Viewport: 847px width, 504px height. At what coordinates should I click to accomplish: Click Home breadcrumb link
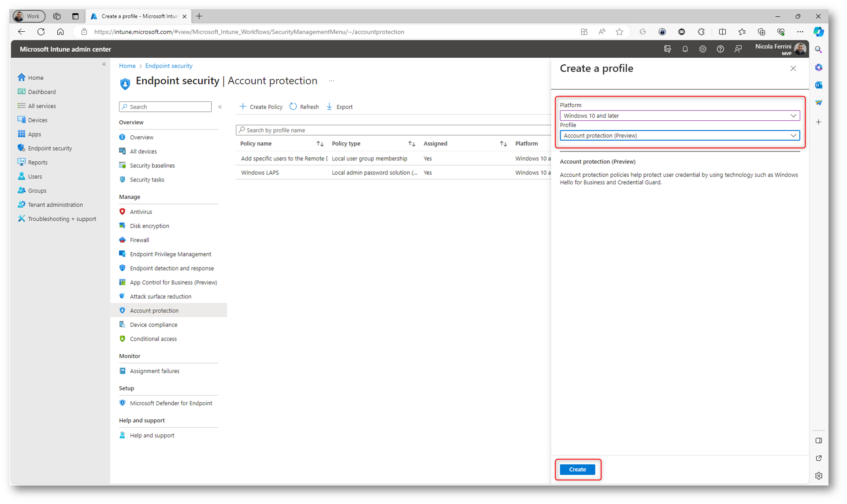point(127,66)
